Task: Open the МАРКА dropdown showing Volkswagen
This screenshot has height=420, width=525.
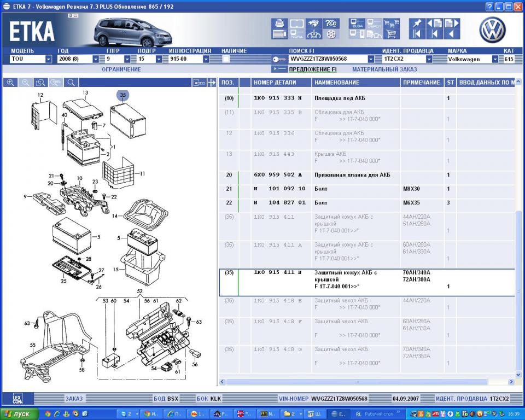Action: [495, 59]
